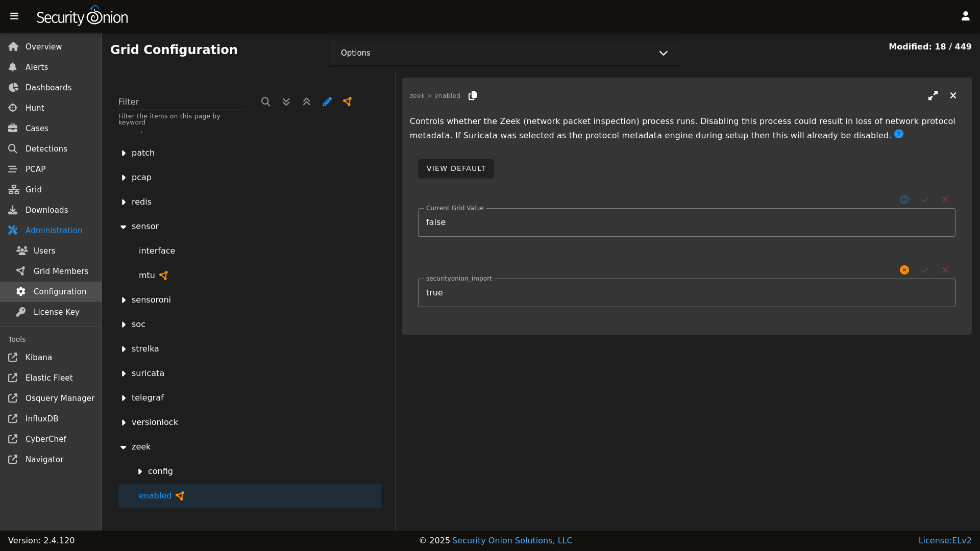This screenshot has height=551, width=980.
Task: Copy the zeek > enabled setting path
Action: point(473,96)
